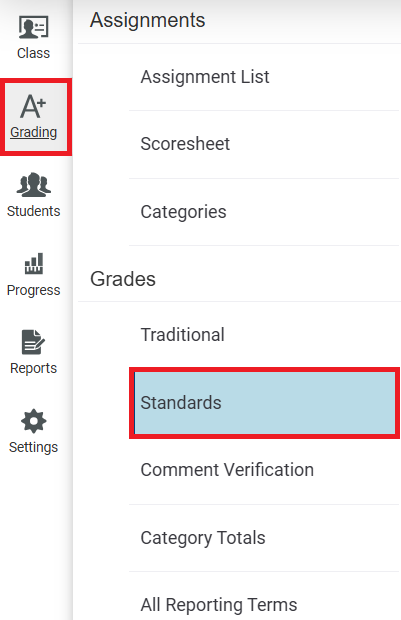Click the Reports text label

coord(34,368)
